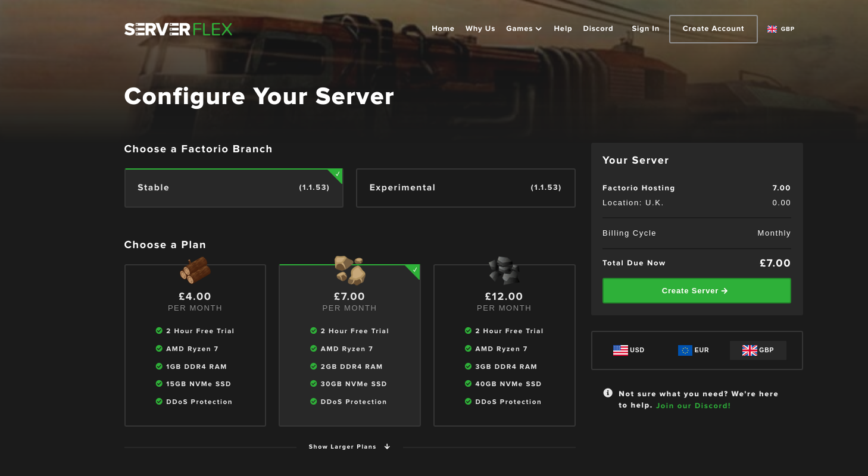The height and width of the screenshot is (476, 868).
Task: Open the Discord menu item
Action: pyautogui.click(x=598, y=29)
